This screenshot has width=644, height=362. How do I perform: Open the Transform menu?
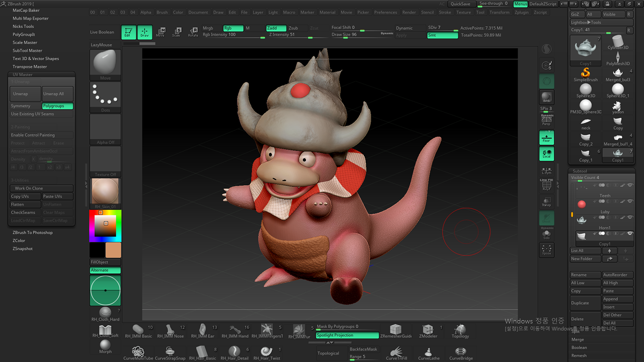pyautogui.click(x=499, y=12)
